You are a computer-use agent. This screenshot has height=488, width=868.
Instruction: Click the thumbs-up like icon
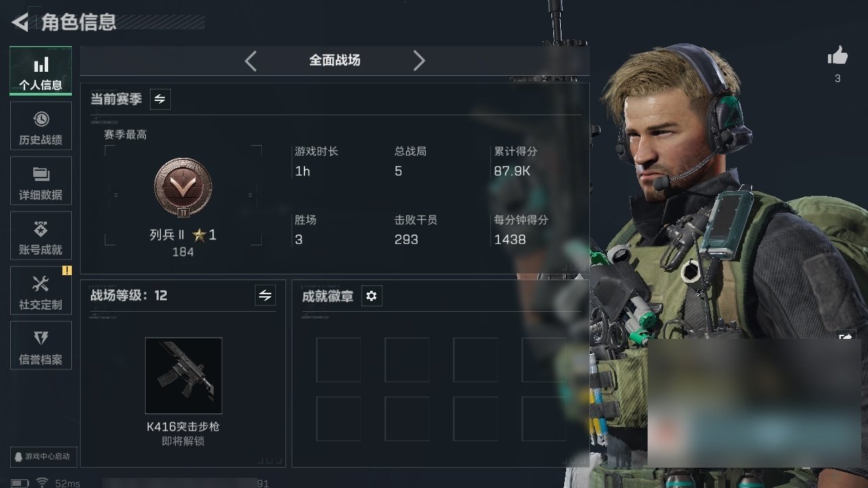pyautogui.click(x=837, y=56)
